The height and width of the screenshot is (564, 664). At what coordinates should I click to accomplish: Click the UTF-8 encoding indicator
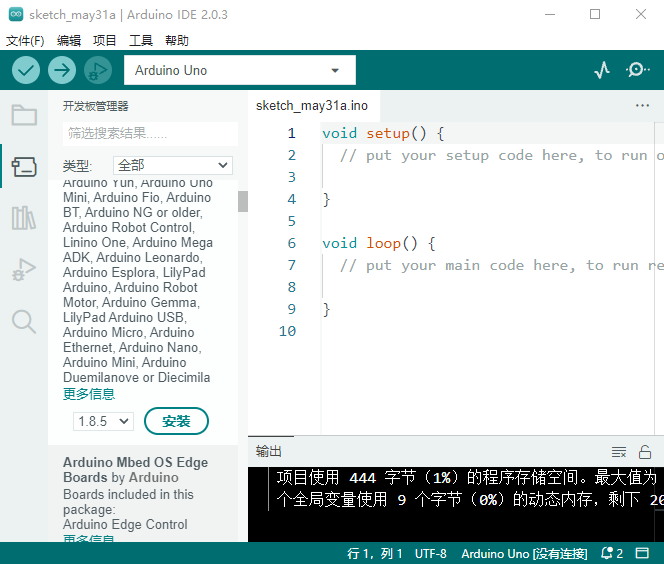[x=431, y=553]
